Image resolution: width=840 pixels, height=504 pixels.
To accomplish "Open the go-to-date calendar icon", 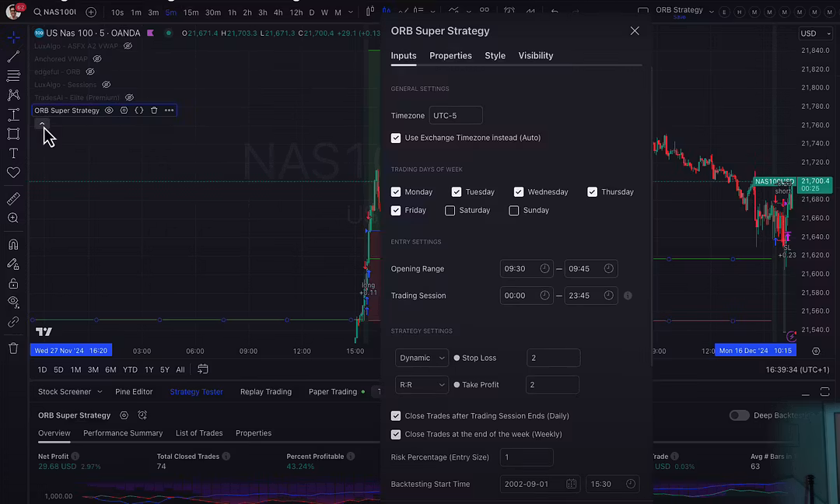I will [x=203, y=369].
